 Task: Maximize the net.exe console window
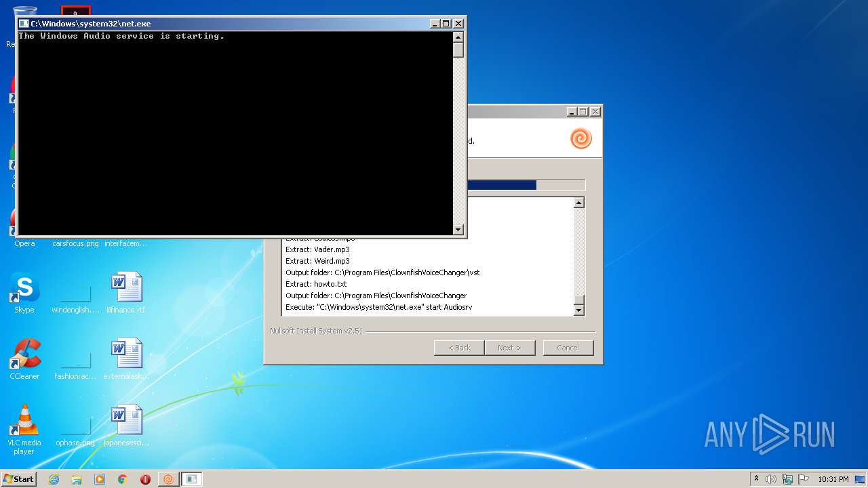(x=446, y=24)
